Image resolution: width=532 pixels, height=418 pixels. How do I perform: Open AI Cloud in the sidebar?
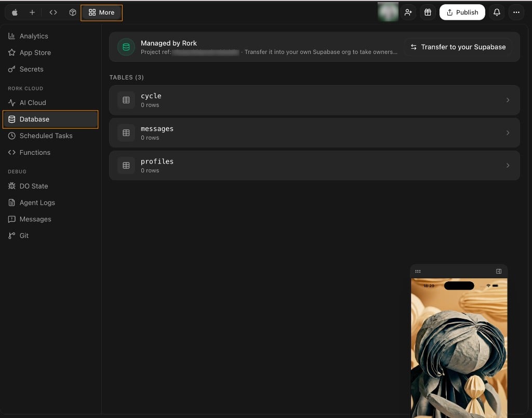click(50, 102)
